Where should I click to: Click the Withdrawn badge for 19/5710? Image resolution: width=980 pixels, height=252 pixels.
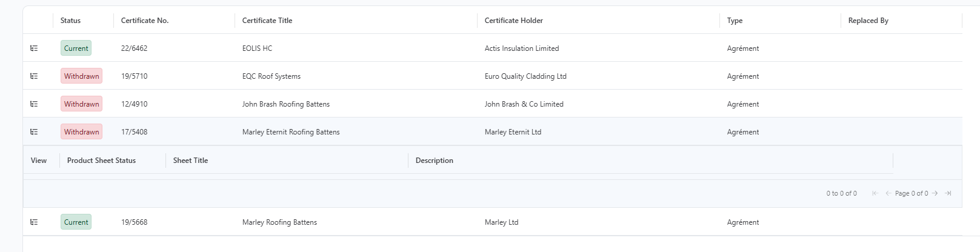pos(81,76)
